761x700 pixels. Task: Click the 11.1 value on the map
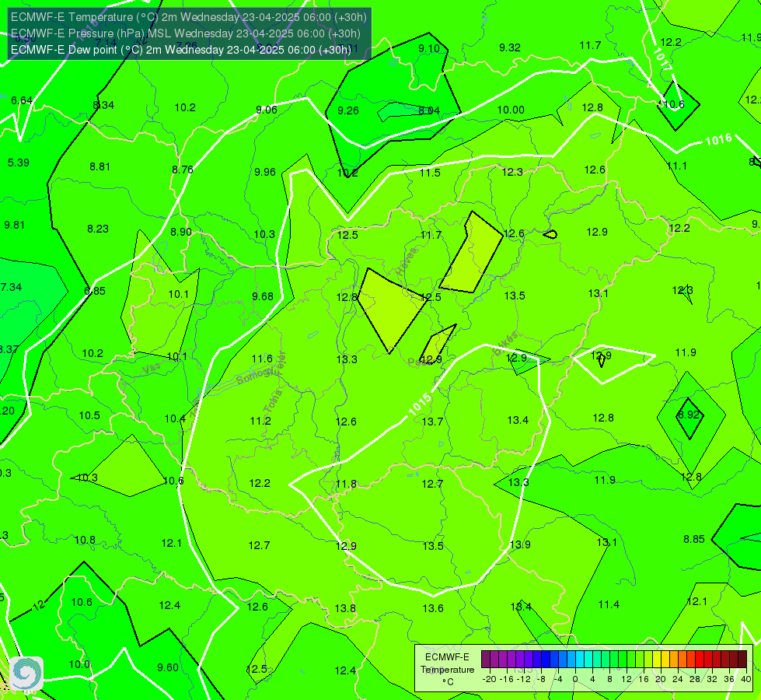coord(677,166)
